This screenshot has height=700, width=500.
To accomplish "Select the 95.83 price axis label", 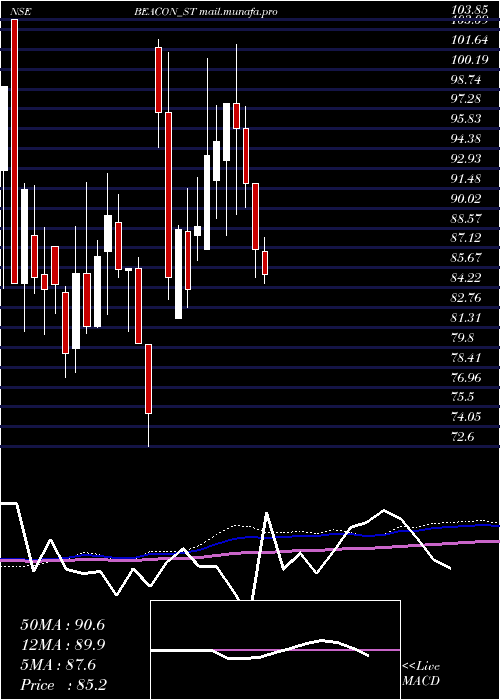I will (x=467, y=119).
